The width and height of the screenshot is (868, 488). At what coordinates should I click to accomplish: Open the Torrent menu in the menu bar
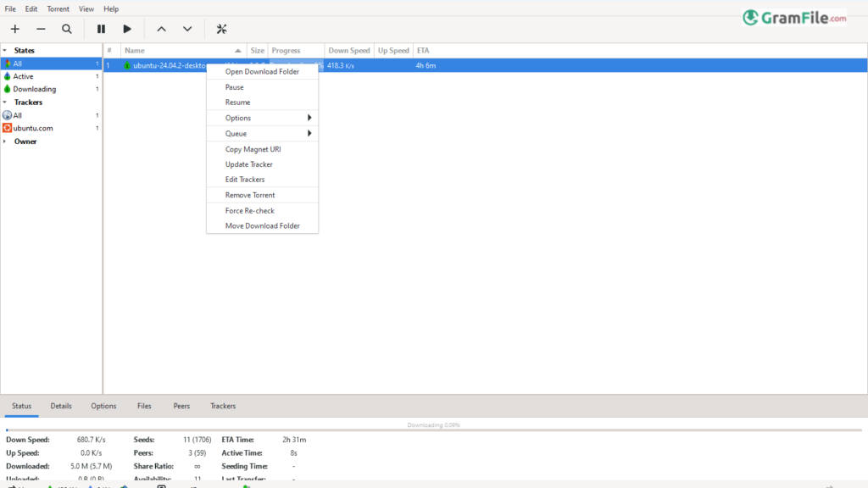pyautogui.click(x=58, y=8)
